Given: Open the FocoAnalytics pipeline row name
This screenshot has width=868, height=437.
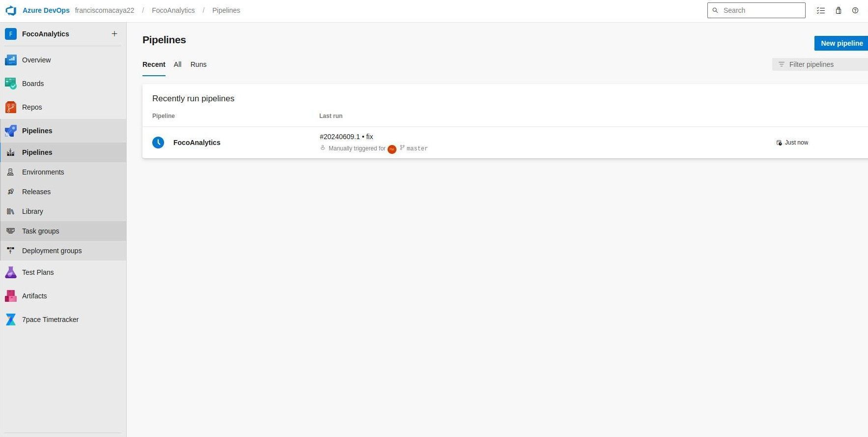Looking at the screenshot, I should tap(197, 143).
